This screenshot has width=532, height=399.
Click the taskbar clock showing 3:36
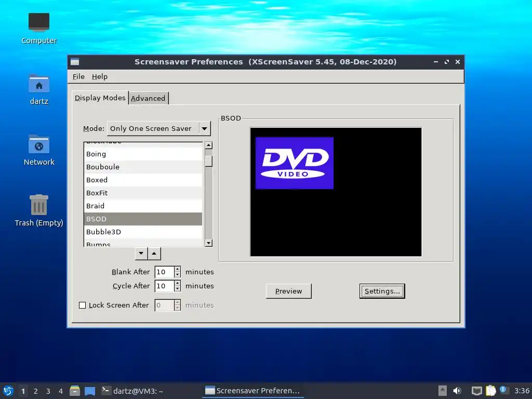522,391
